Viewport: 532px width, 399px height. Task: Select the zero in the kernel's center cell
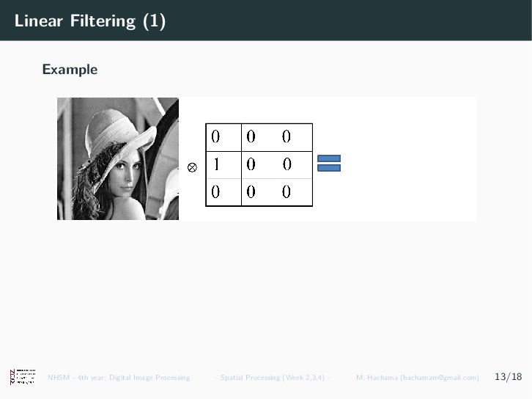pyautogui.click(x=251, y=165)
